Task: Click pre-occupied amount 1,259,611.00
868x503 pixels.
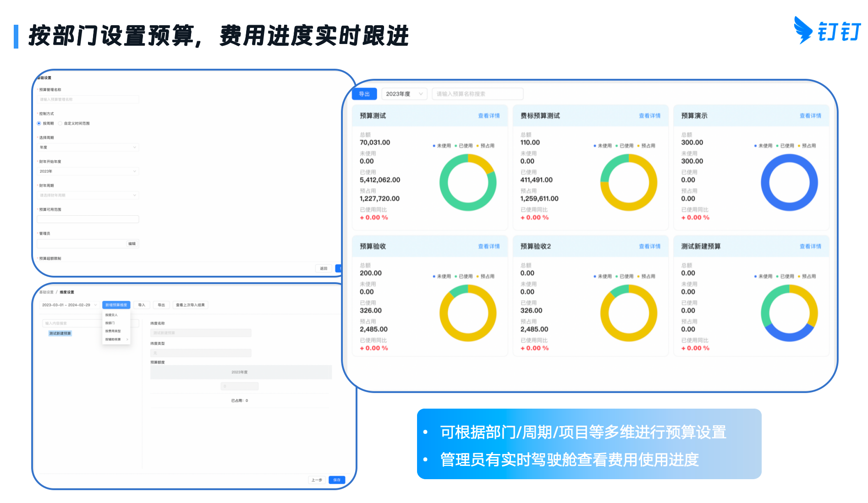Action: pyautogui.click(x=539, y=199)
